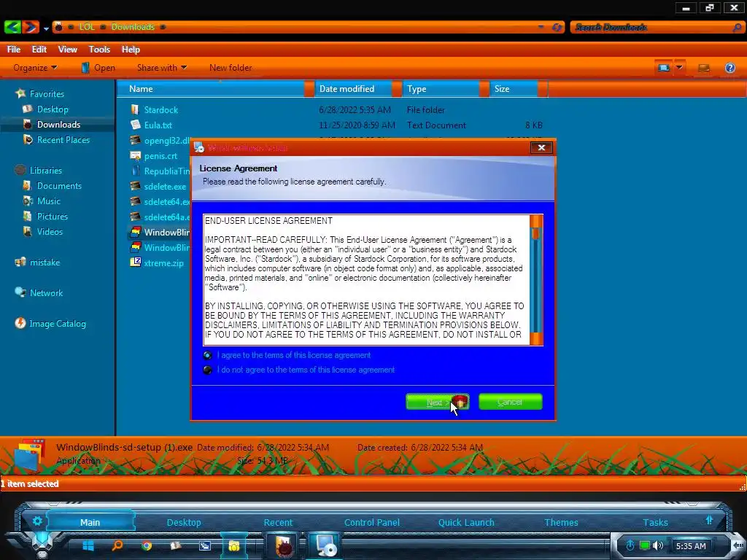The width and height of the screenshot is (747, 560).
Task: Select the mistake item in sidebar
Action: point(44,262)
